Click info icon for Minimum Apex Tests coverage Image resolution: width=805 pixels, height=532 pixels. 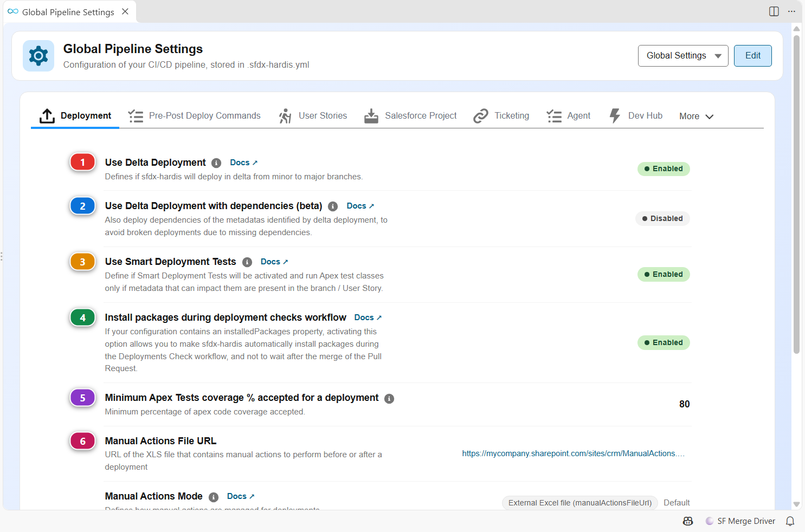pos(389,399)
